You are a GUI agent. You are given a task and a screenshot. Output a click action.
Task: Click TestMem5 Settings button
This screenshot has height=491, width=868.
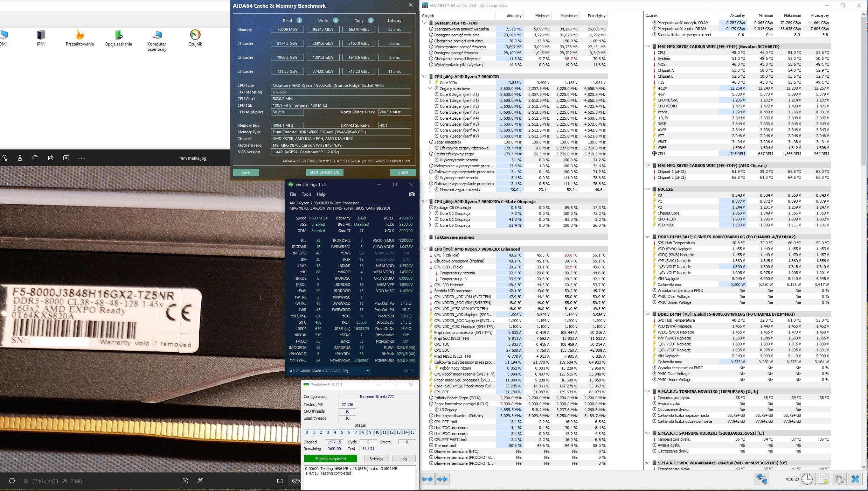click(376, 459)
